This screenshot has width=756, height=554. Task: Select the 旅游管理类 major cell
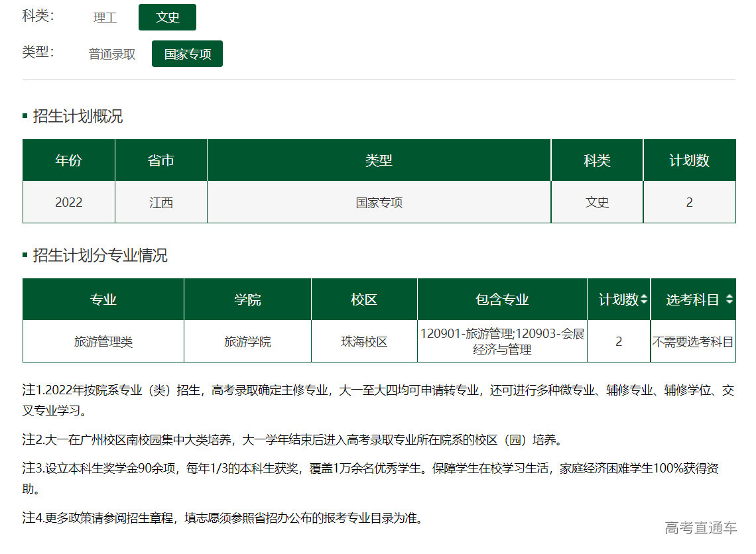tap(103, 342)
